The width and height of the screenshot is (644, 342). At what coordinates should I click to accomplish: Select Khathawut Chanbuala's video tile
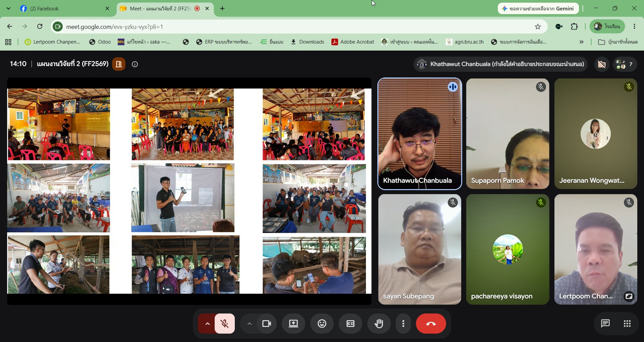coord(420,134)
